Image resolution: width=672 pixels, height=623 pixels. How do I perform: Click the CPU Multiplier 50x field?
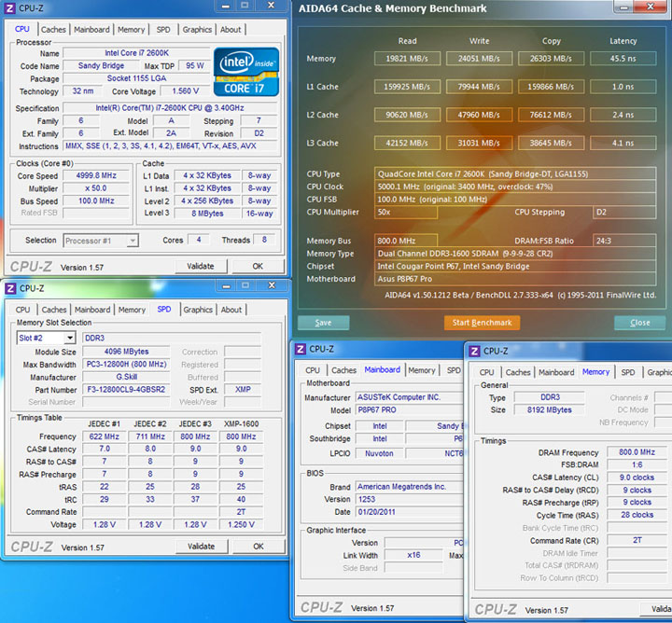point(406,213)
